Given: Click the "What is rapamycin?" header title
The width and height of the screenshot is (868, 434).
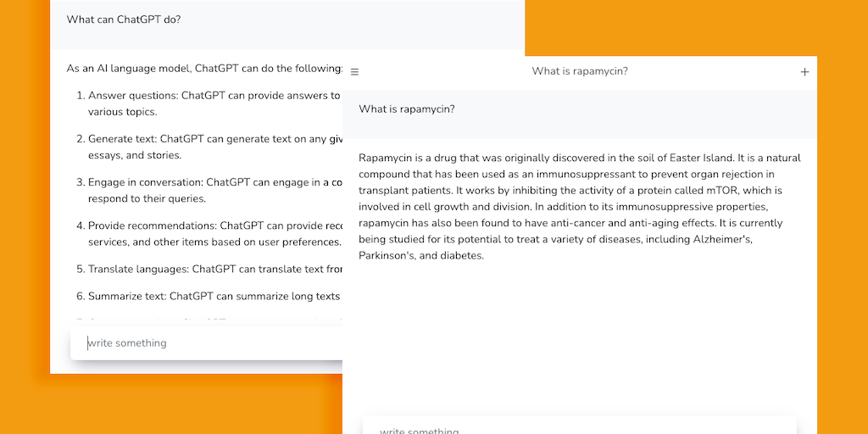Looking at the screenshot, I should click(580, 71).
